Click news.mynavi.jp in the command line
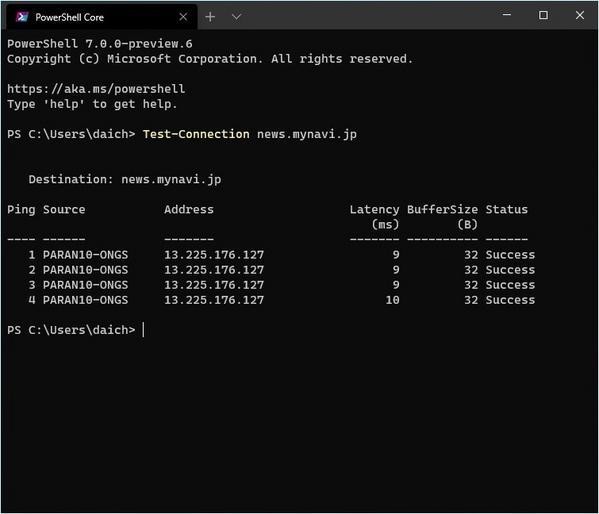 tap(307, 135)
